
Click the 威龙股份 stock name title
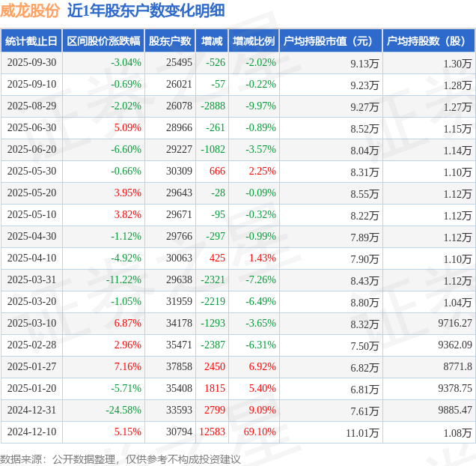point(30,10)
